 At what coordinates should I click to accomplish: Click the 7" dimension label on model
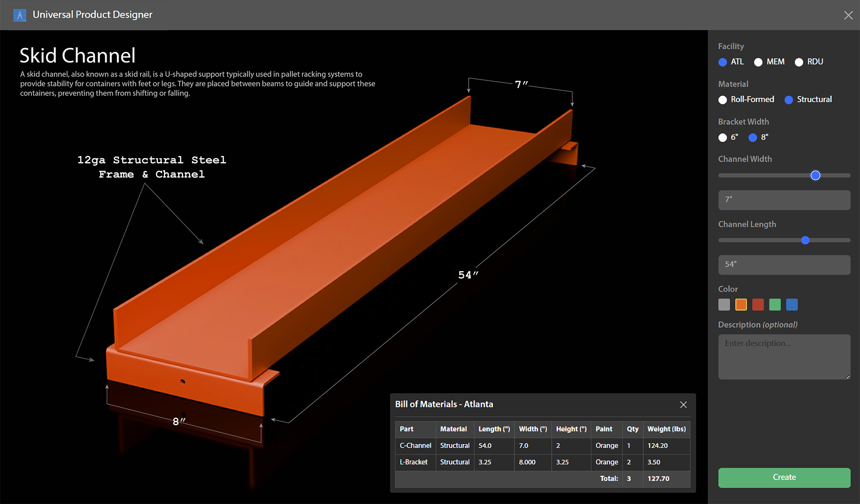tap(522, 84)
